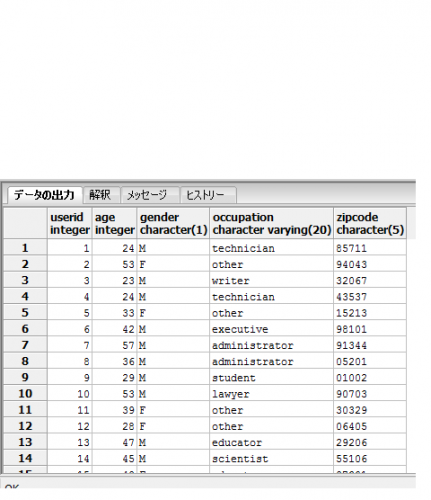Click zipcode cell 06405

(x=370, y=426)
